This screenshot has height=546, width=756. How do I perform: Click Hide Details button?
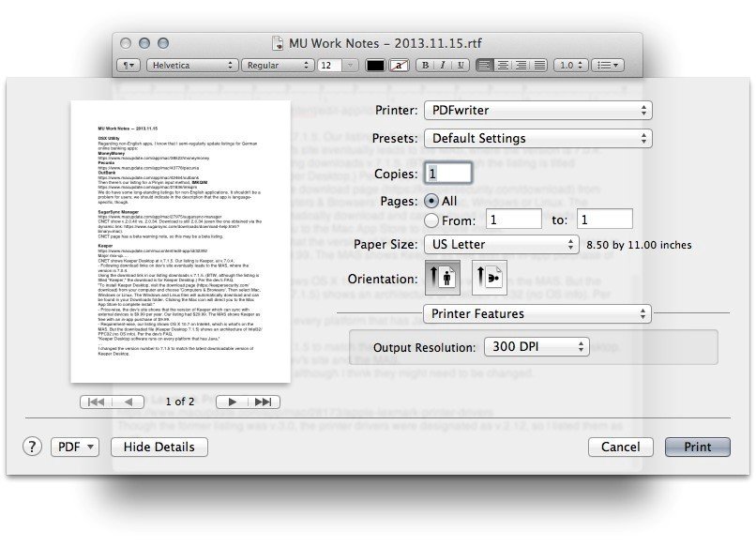coord(159,447)
